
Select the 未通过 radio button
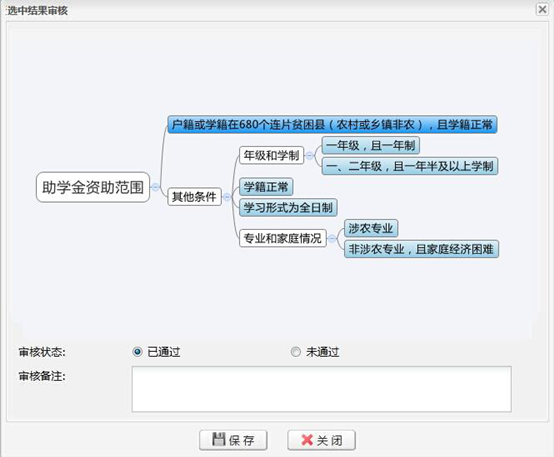295,352
